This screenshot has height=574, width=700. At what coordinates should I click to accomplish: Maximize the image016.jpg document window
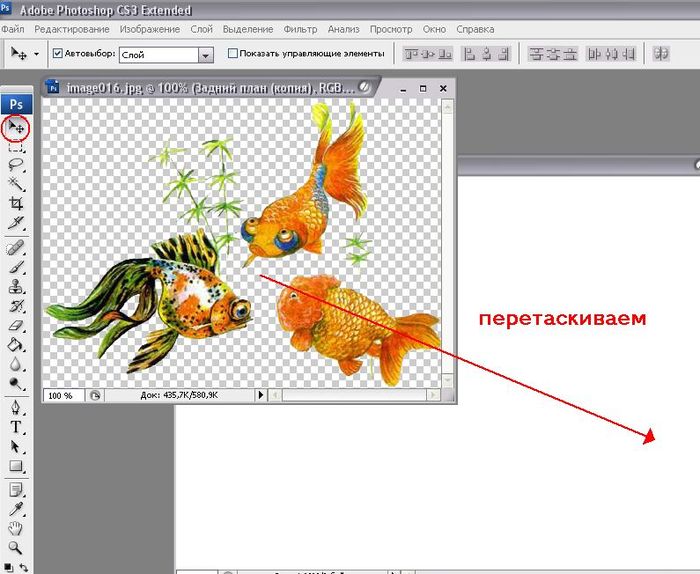tap(423, 88)
